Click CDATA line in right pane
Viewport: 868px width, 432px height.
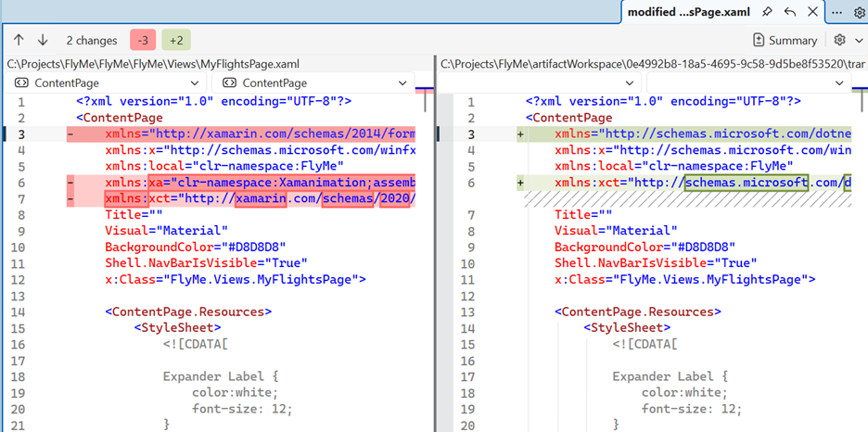coord(645,344)
